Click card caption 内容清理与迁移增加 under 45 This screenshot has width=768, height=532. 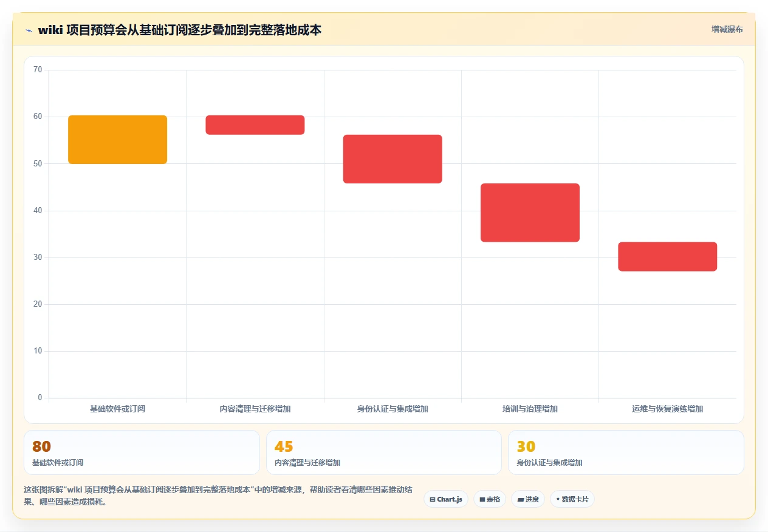point(307,463)
